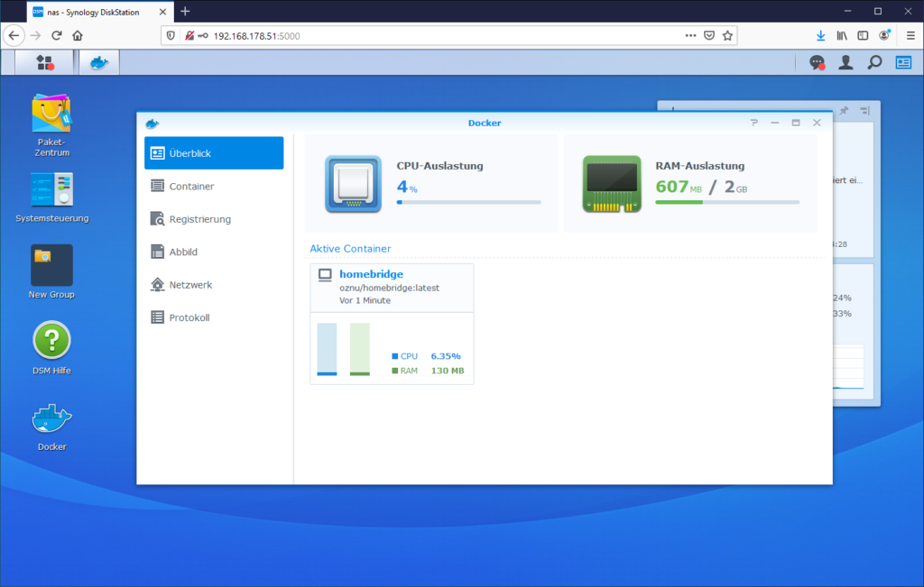Select the nas - Synology DiskStation tab

click(x=99, y=12)
